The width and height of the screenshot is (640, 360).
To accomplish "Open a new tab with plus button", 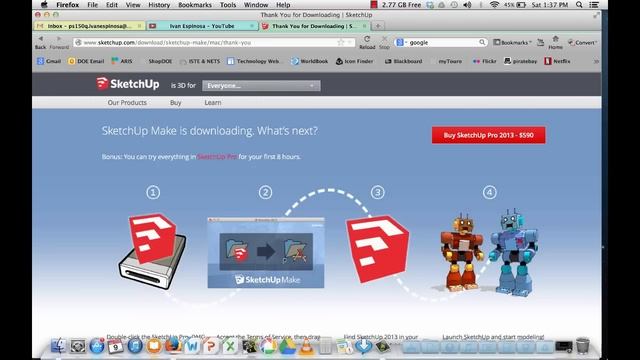I will (378, 26).
